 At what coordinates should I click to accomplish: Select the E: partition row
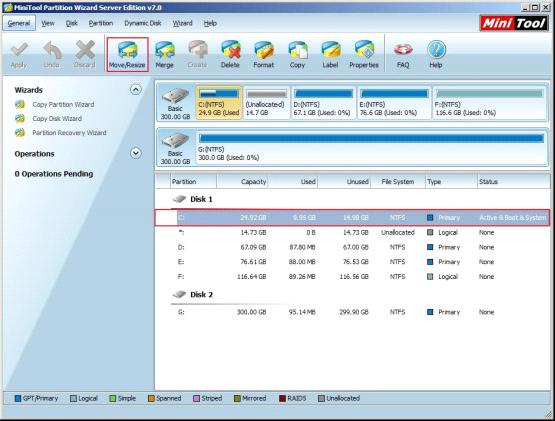click(x=352, y=262)
